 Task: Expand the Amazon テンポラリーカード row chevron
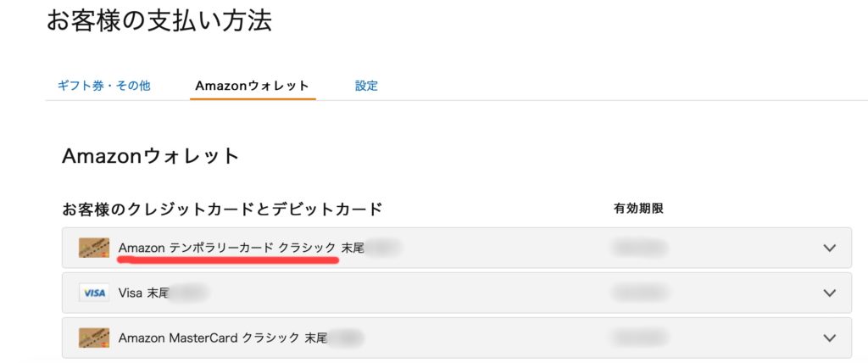click(830, 248)
